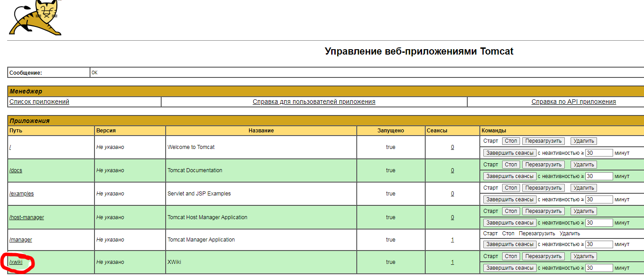Open the /xwiki application path link
644x280 pixels.
click(16, 262)
